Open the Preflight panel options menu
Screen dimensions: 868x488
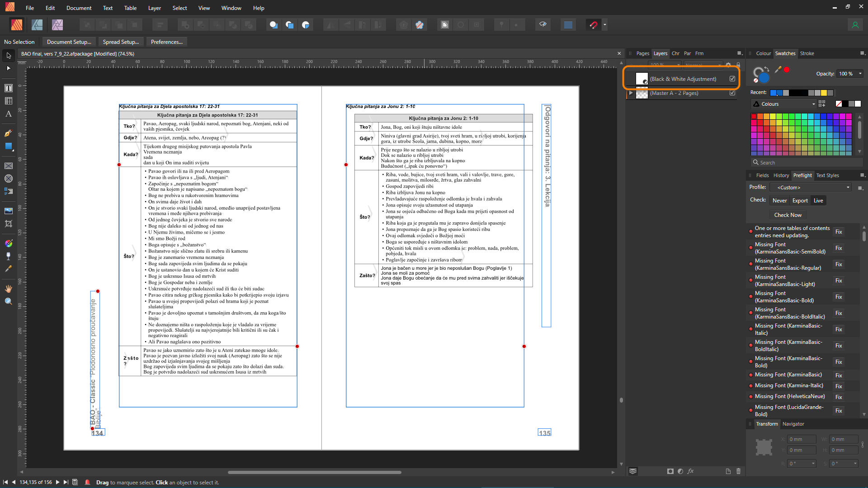862,175
